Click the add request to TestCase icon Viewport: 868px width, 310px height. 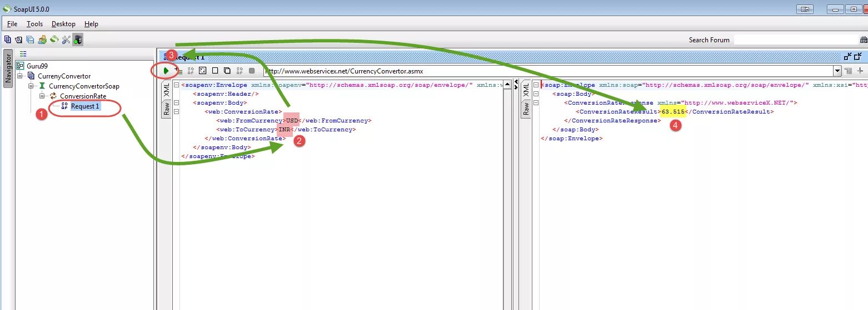point(178,71)
